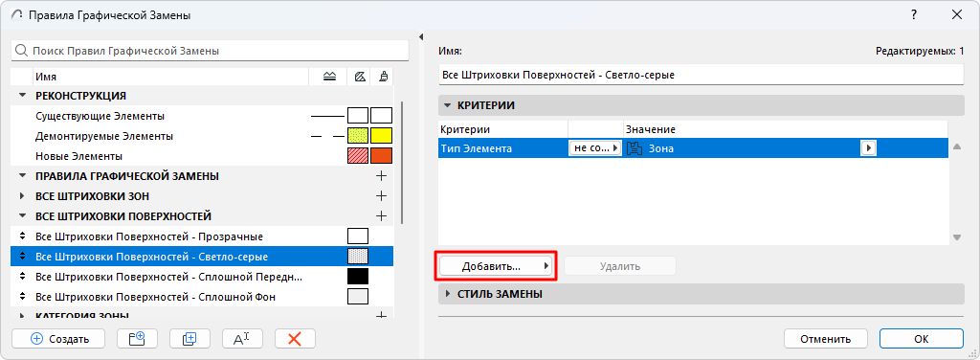Screen dimensions: 980x360
Task: Click criteria list scroll down arrow
Action: tap(956, 237)
